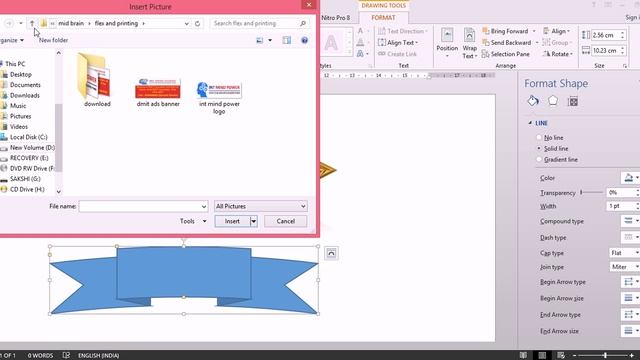The width and height of the screenshot is (640, 360).
Task: Open Tools dropdown in Insert Picture dialog
Action: coord(193,221)
